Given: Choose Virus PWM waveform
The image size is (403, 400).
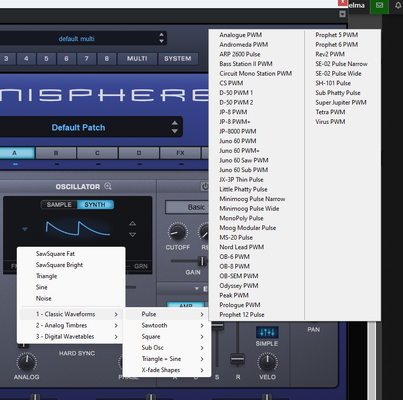Looking at the screenshot, I should click(x=330, y=122).
